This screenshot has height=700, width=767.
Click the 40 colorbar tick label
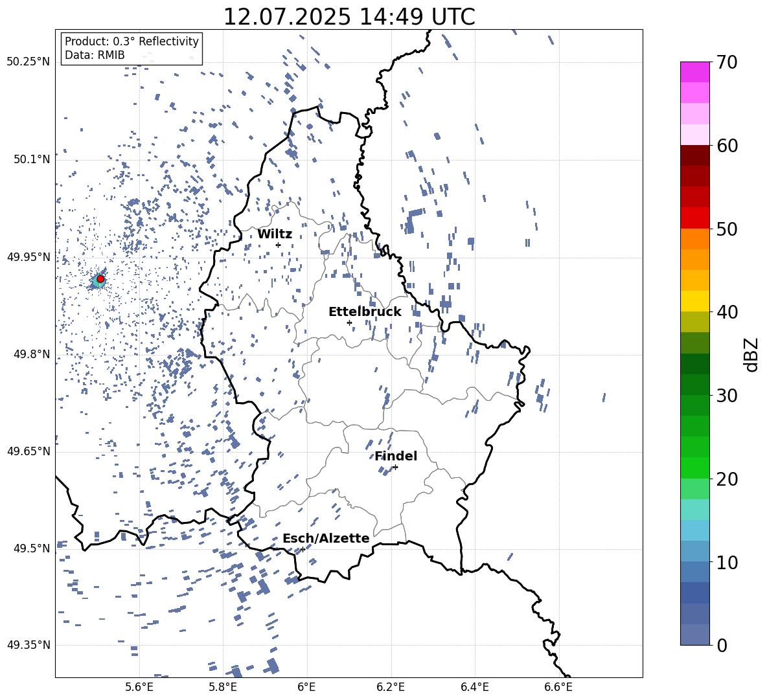[727, 312]
